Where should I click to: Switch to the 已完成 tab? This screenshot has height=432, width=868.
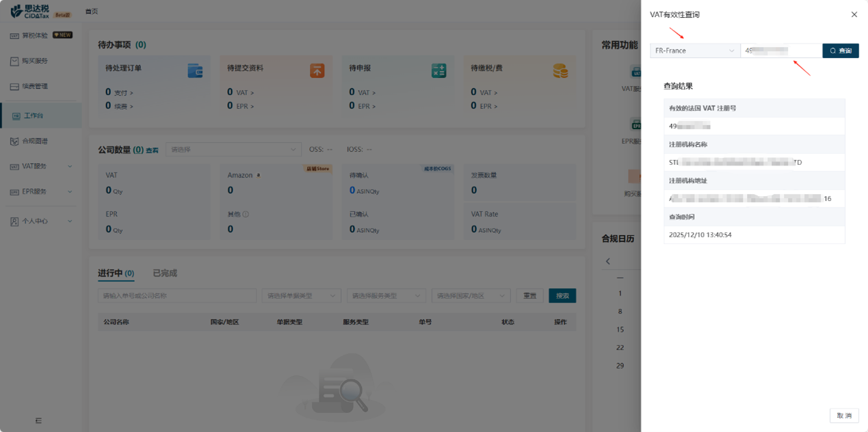pos(164,273)
